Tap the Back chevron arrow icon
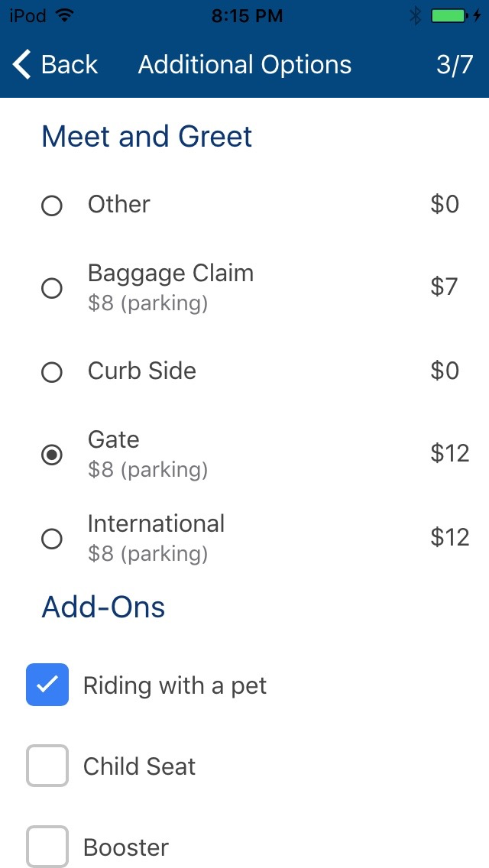This screenshot has width=489, height=868. point(22,65)
